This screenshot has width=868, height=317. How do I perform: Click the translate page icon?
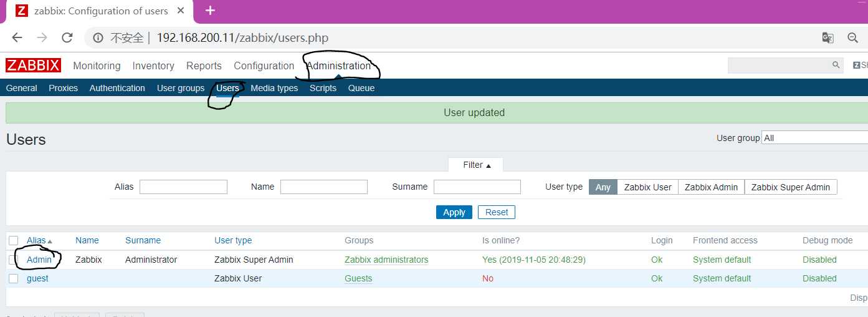(x=827, y=38)
